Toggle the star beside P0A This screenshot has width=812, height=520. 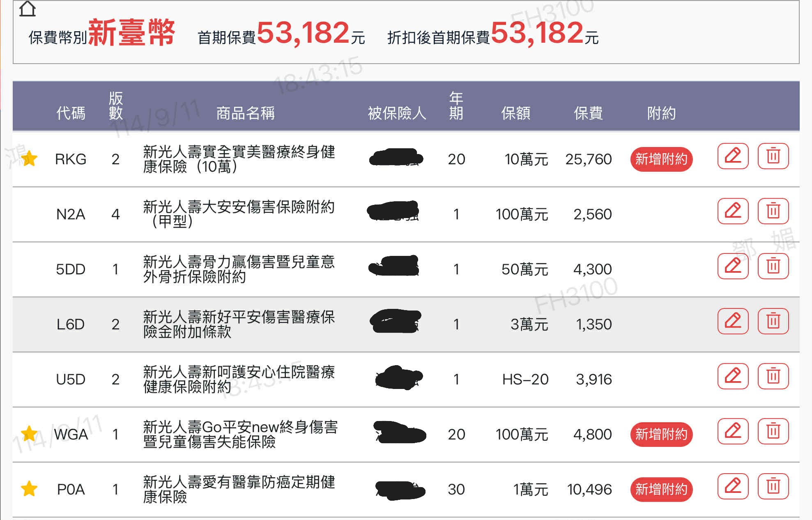29,489
